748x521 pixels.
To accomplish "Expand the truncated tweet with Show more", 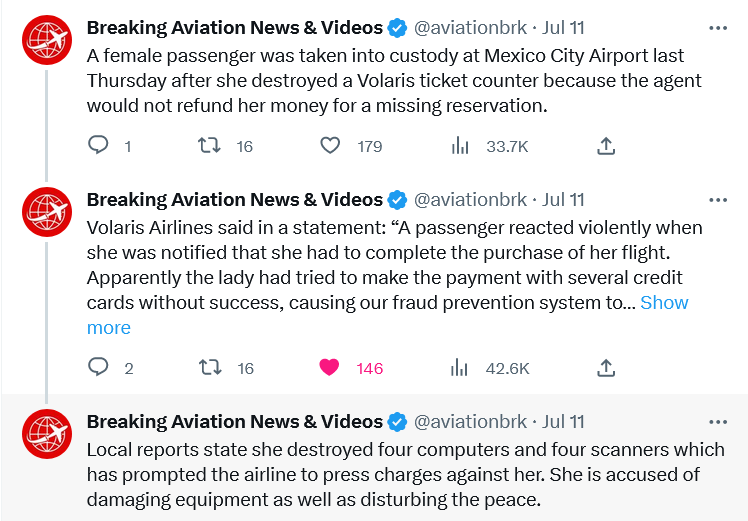I will point(664,302).
